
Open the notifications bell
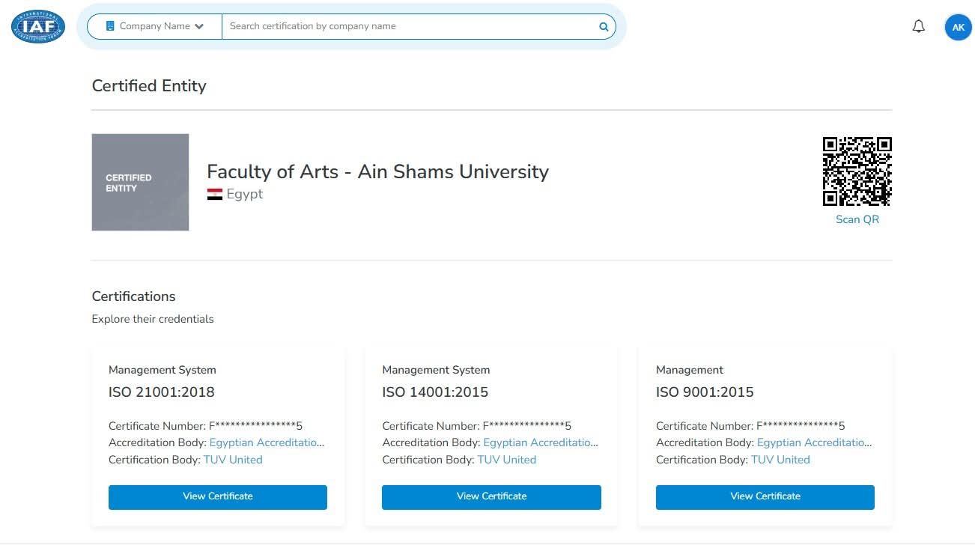click(x=919, y=26)
